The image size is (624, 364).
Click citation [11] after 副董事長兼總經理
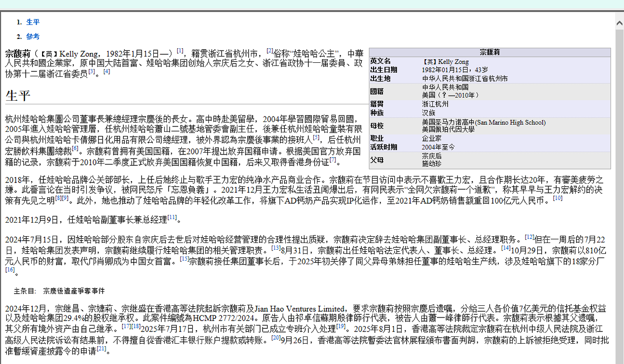tap(171, 218)
